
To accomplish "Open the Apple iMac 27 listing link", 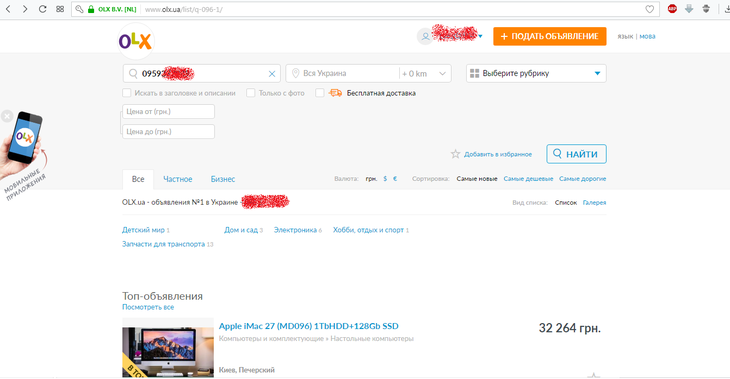I will tap(309, 326).
